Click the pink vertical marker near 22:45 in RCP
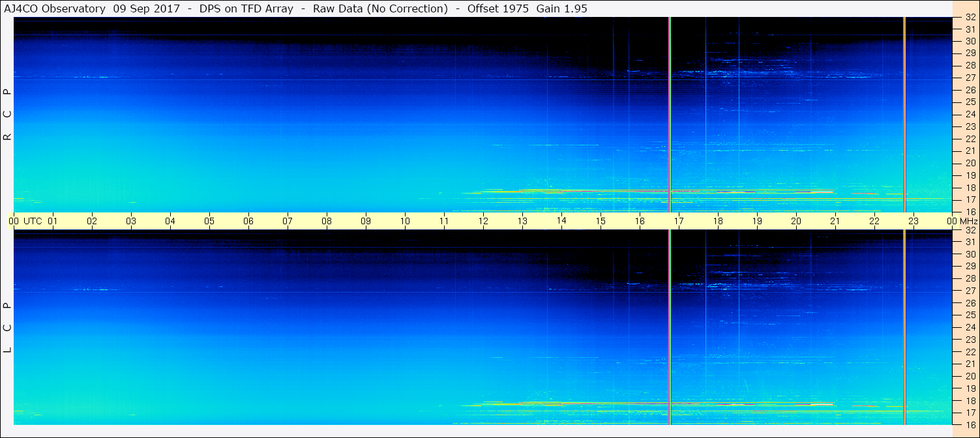The width and height of the screenshot is (980, 438). tap(904, 115)
